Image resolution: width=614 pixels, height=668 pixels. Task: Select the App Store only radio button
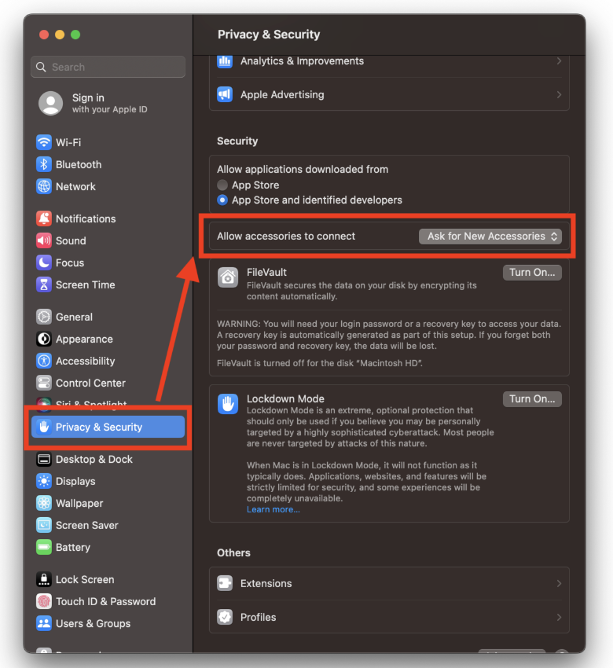(x=222, y=185)
